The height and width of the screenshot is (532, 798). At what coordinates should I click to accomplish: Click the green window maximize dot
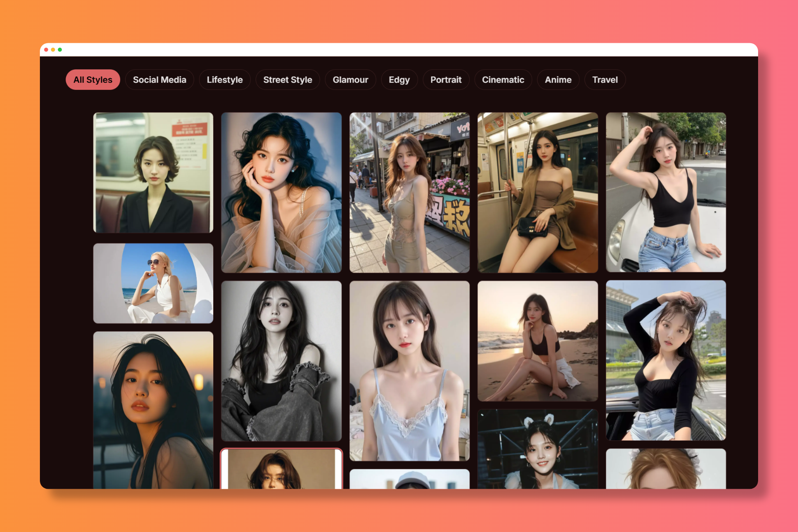[60, 49]
